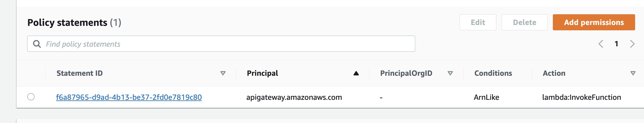Focus the Find policy statements field
The width and height of the screenshot is (644, 123).
point(221,44)
